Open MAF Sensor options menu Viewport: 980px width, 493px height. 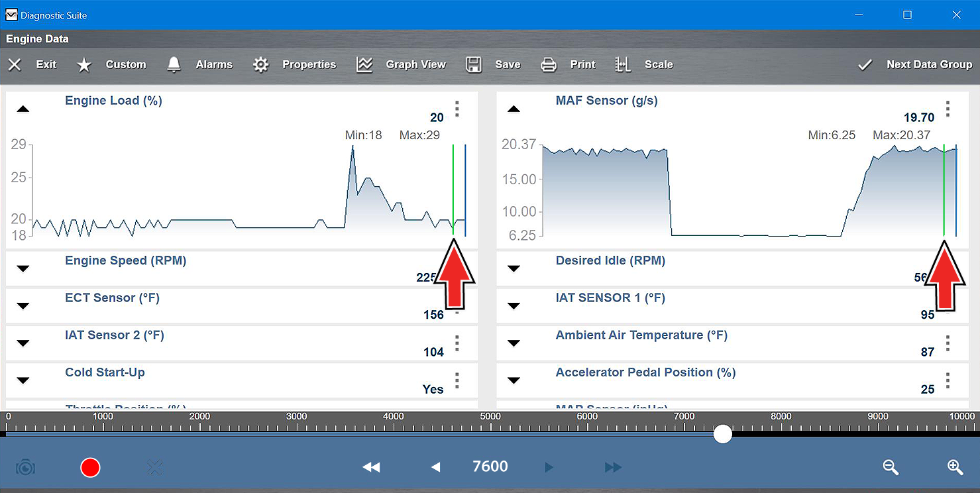[x=948, y=109]
